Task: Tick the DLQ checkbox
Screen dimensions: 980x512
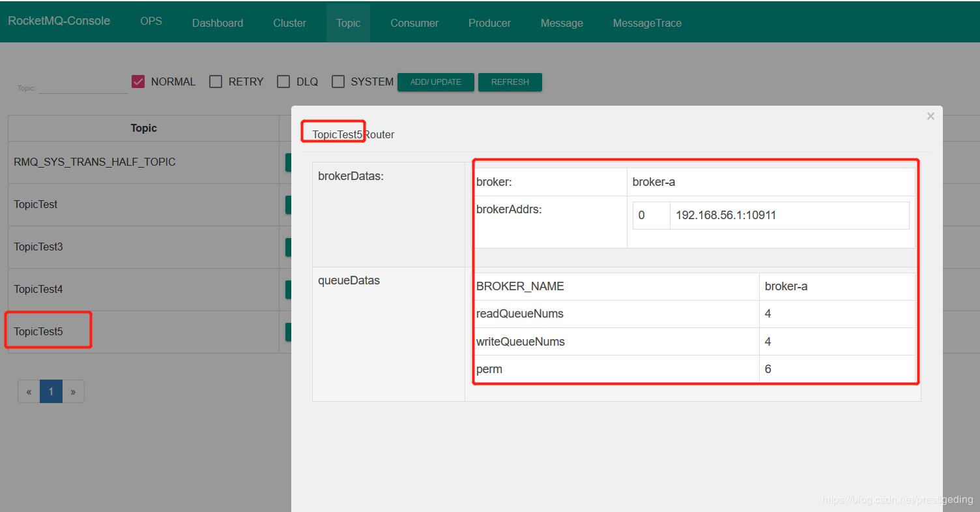Action: [x=283, y=82]
